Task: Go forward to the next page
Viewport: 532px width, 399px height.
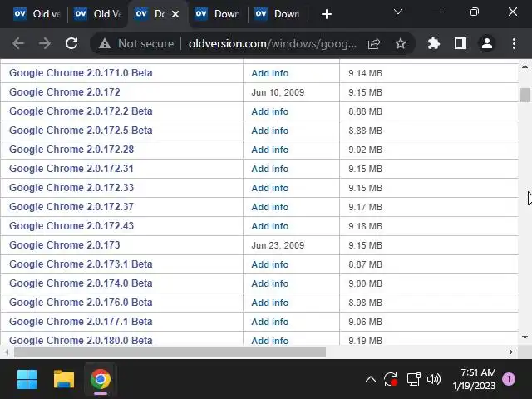Action: pos(44,43)
